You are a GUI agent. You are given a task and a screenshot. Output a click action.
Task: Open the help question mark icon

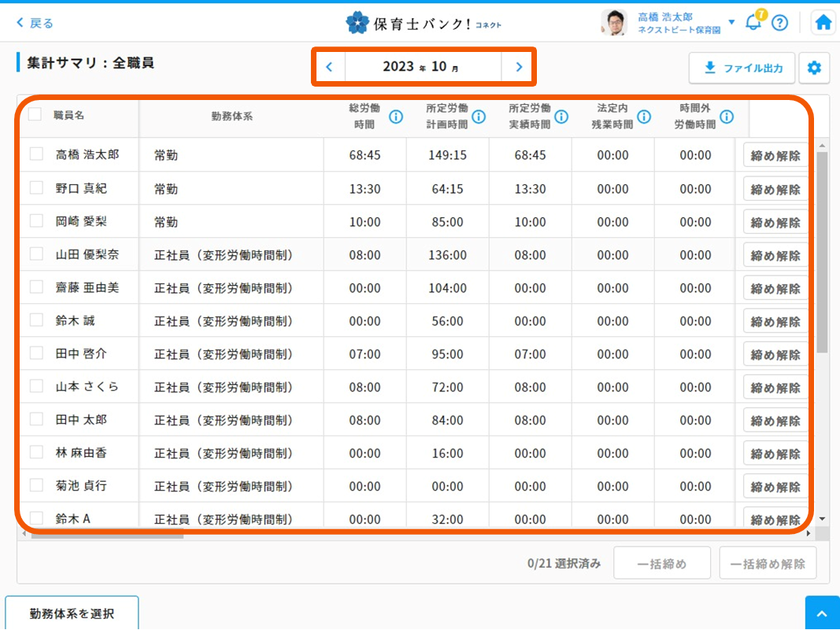coord(779,23)
